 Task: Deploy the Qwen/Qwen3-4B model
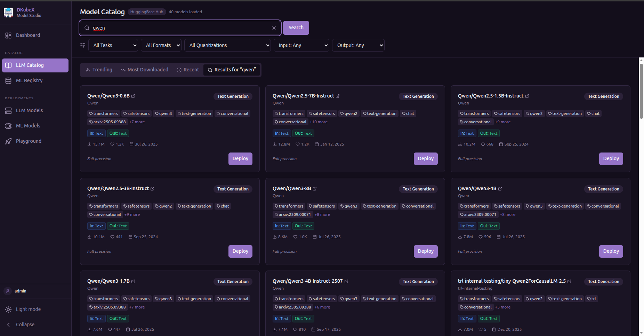(611, 251)
